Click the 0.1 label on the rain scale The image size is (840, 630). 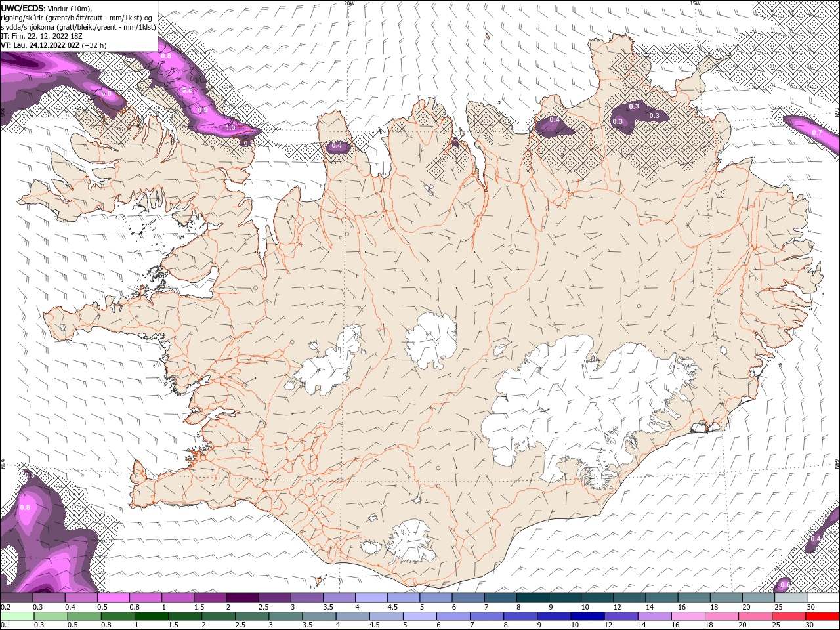pos(6,625)
